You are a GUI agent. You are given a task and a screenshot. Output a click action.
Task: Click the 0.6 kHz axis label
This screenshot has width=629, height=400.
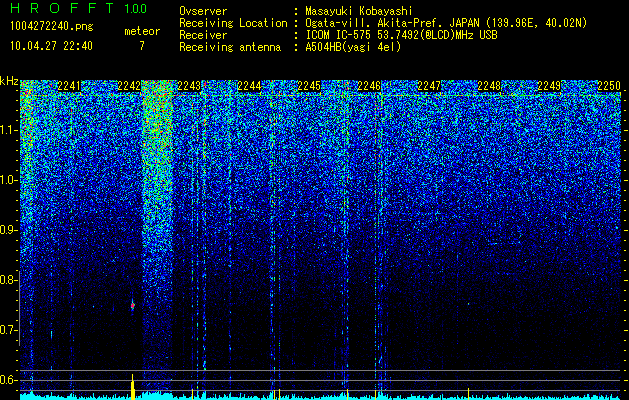[8, 380]
